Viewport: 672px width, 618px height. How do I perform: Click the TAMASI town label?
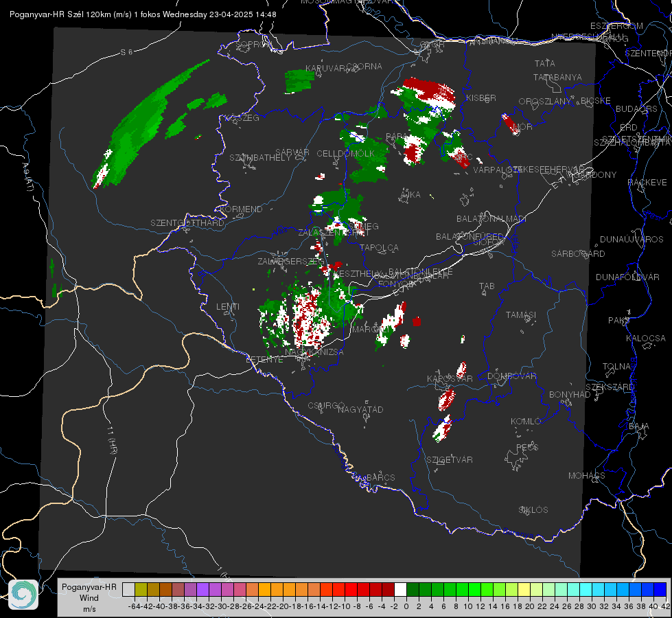(521, 314)
